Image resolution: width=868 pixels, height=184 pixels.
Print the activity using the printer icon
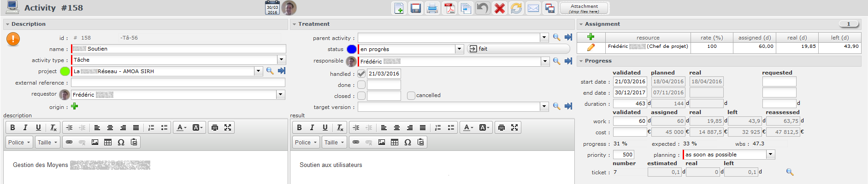tap(432, 8)
